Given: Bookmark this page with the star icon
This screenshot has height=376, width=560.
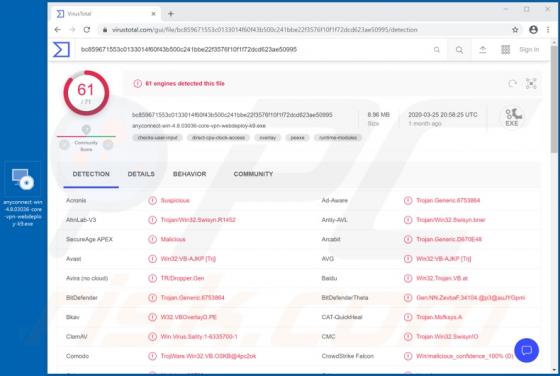Looking at the screenshot, I should tap(515, 30).
